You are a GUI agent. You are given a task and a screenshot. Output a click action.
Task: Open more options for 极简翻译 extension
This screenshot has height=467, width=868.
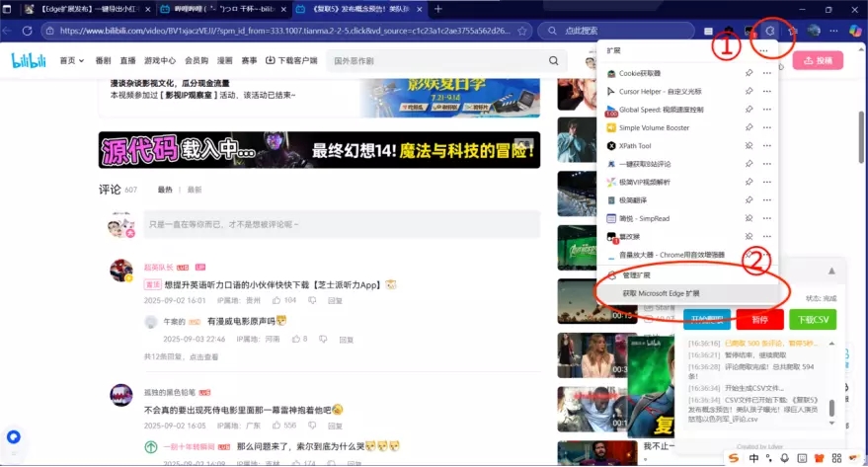[x=766, y=200]
